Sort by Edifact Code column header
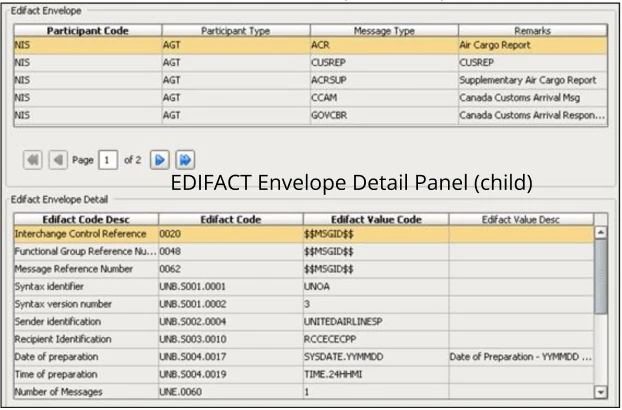This screenshot has width=622, height=410. click(x=231, y=219)
